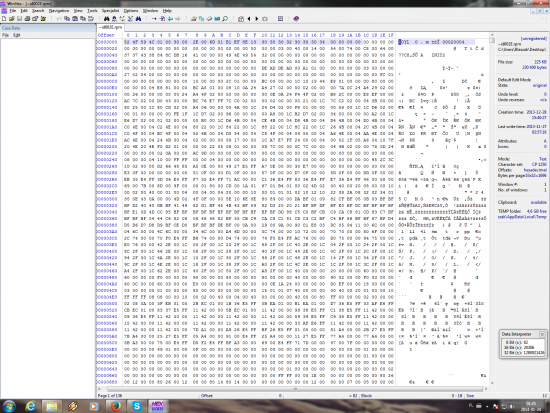Open Skype from the taskbar
The width and height of the screenshot is (550, 413).
click(136, 406)
